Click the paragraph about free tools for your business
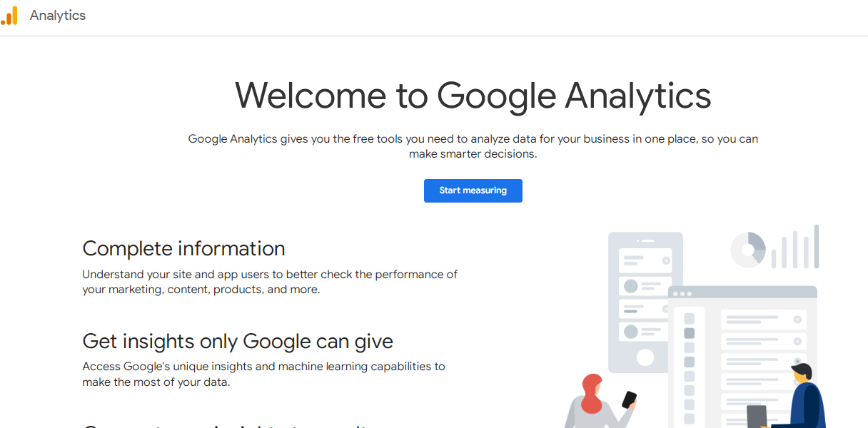This screenshot has height=428, width=868. tap(473, 146)
